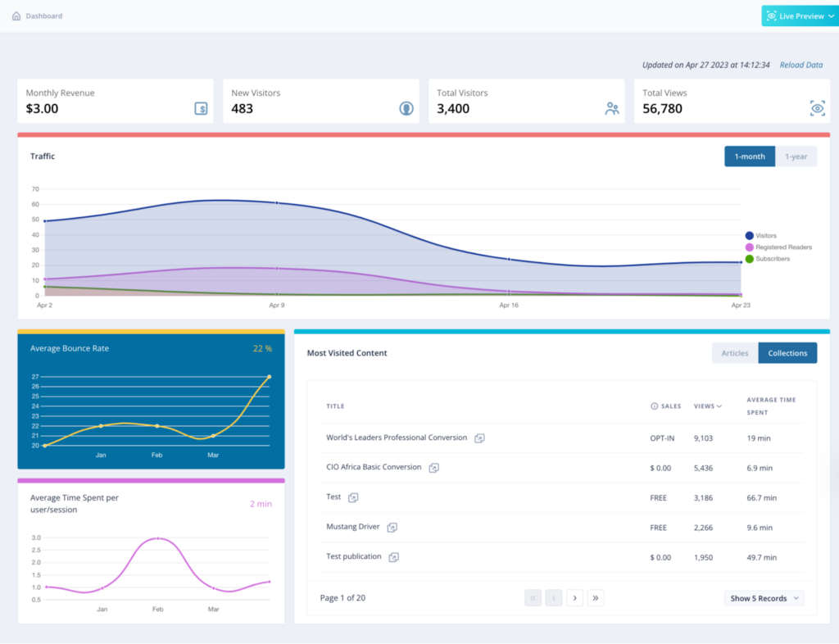The image size is (839, 644).
Task: Click the 56,780 Total Views value
Action: (x=662, y=109)
